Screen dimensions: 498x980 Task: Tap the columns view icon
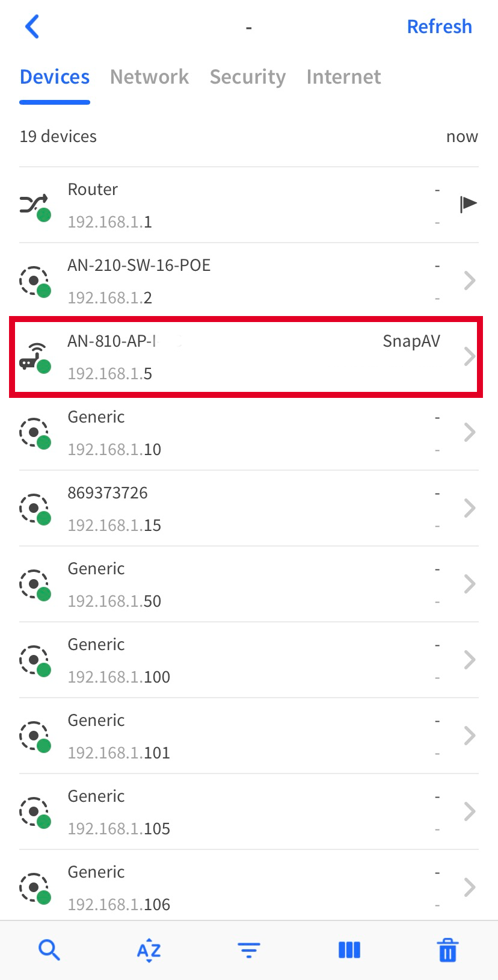(x=349, y=951)
